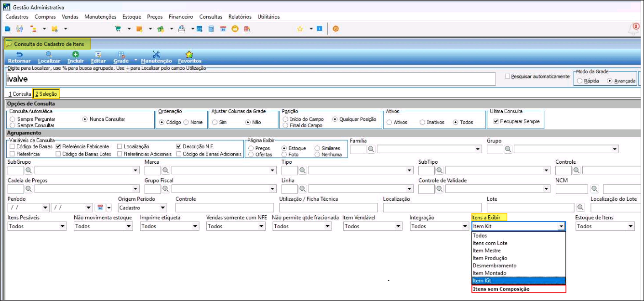Screen dimensions: 644x301
Task: Click the orange padlock toolbar icon
Action: (235, 29)
